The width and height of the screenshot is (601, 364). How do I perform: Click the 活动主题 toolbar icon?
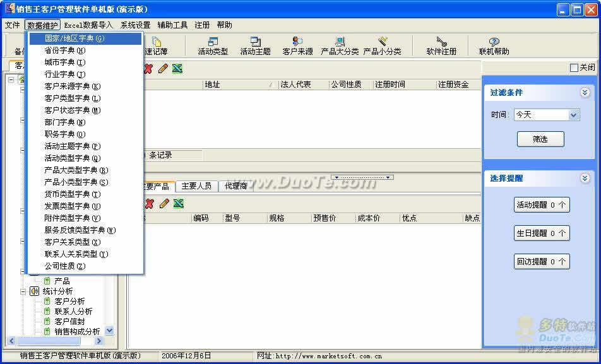255,46
